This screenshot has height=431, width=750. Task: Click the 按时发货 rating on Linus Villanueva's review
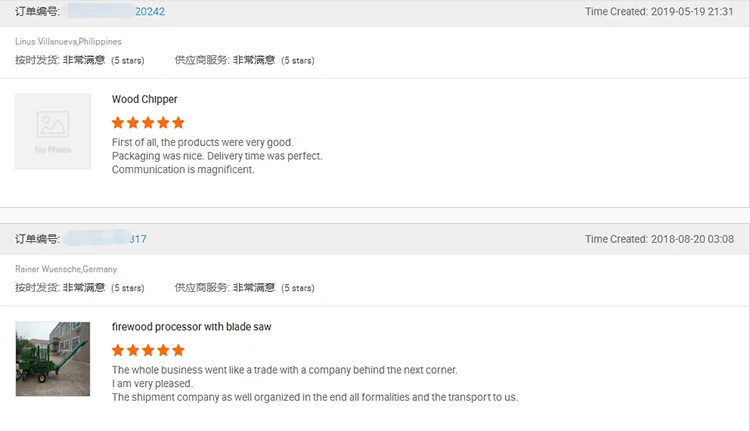[80, 61]
